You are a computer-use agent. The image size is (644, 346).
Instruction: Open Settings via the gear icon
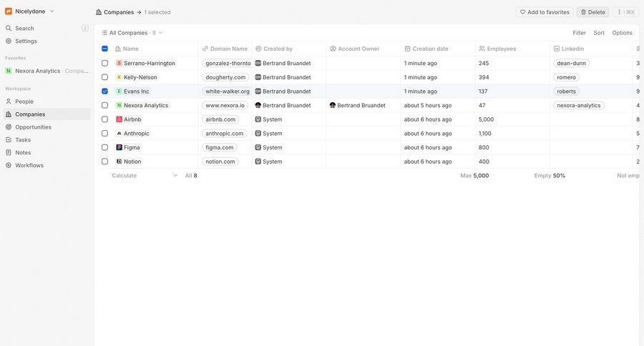[8, 41]
